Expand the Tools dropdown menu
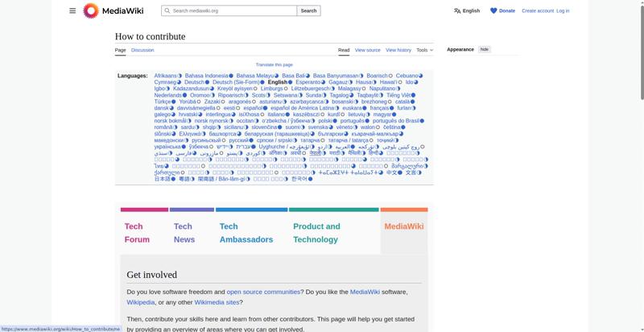This screenshot has height=332, width=644. [424, 50]
